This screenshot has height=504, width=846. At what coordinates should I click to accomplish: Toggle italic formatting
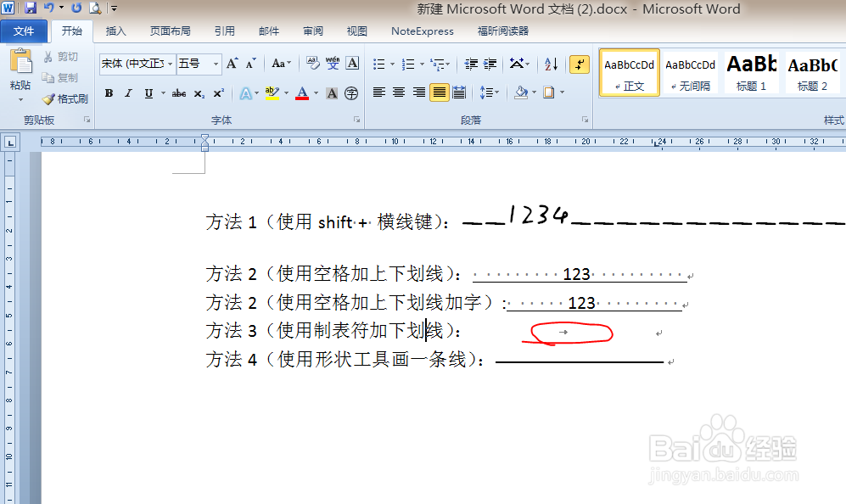coord(128,93)
